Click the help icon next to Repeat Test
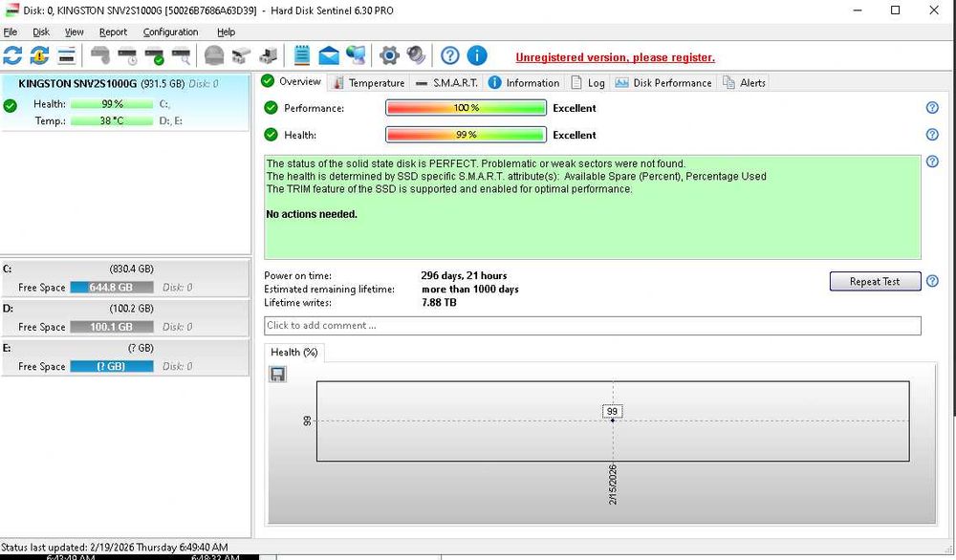956x560 pixels. tap(932, 281)
